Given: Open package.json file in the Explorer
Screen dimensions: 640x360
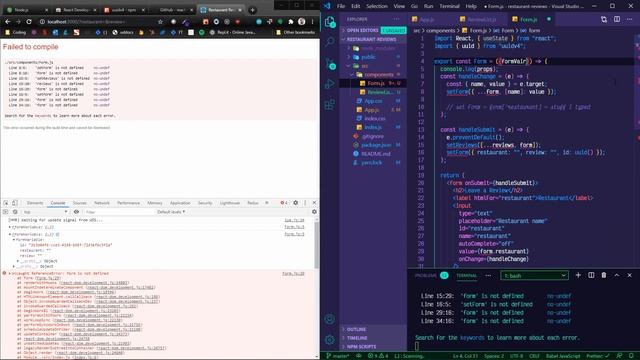Looking at the screenshot, I should pos(376,145).
